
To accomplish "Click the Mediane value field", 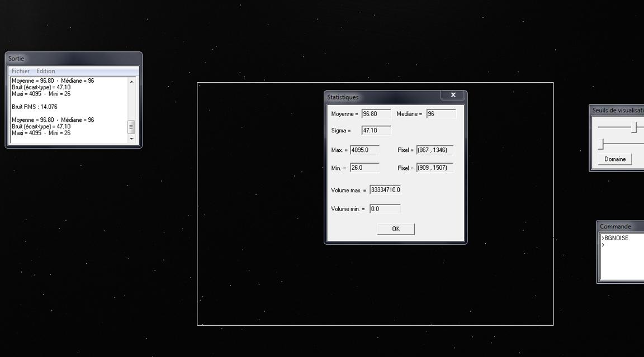I will pyautogui.click(x=441, y=114).
